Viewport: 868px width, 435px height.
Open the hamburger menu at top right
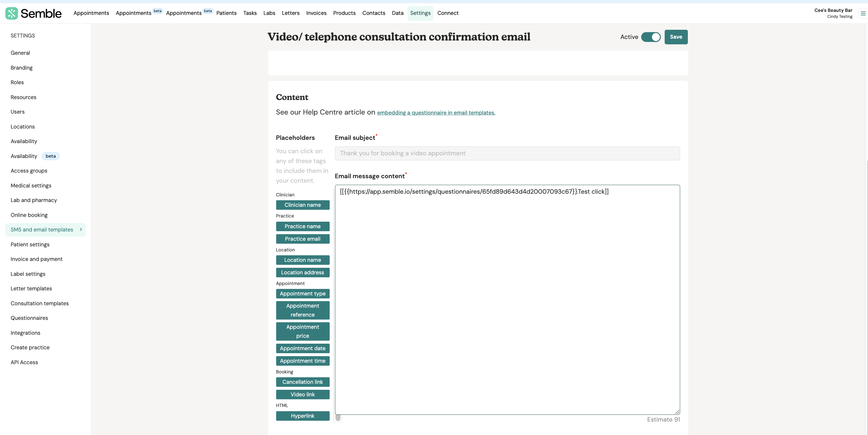863,13
